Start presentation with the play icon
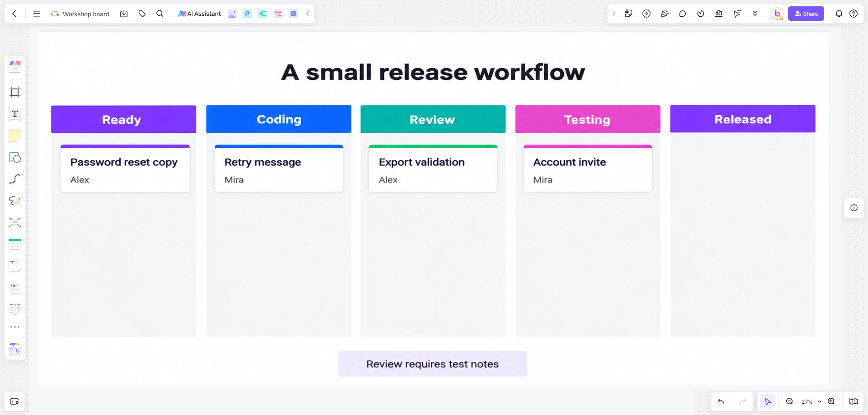Viewport: 868px width, 415px height. pyautogui.click(x=646, y=14)
